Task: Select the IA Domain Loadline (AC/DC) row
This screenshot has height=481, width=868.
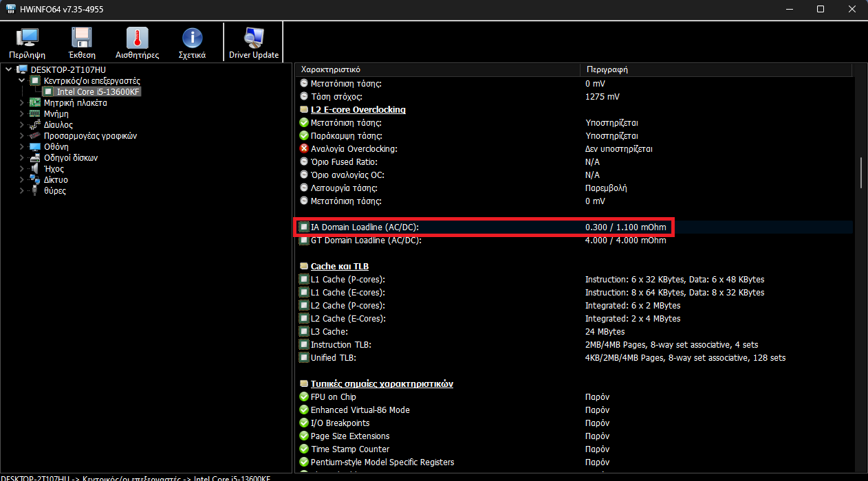Action: (x=574, y=227)
